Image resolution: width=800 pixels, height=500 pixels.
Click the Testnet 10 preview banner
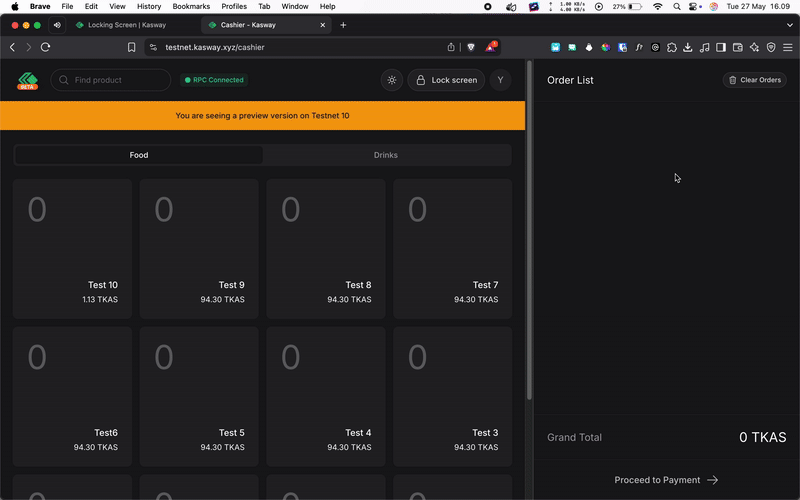[x=262, y=116]
